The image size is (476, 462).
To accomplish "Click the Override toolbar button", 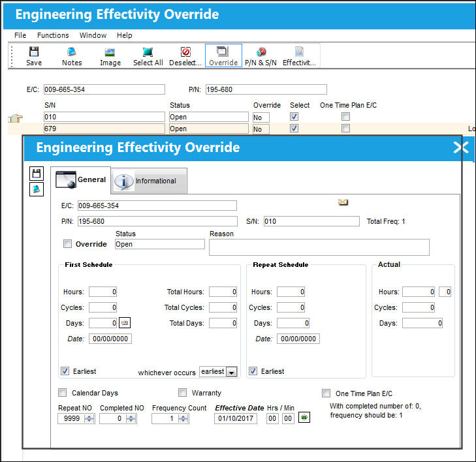I will pos(223,56).
